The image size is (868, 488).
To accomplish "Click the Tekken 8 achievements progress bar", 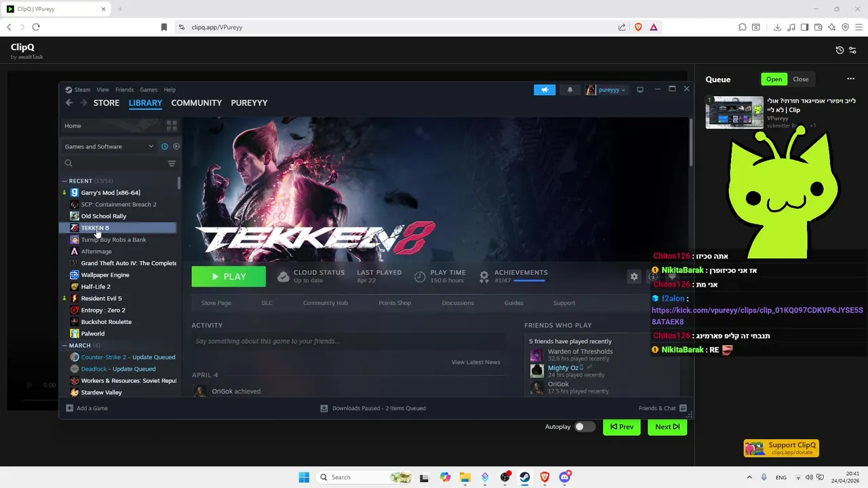I will [x=530, y=280].
